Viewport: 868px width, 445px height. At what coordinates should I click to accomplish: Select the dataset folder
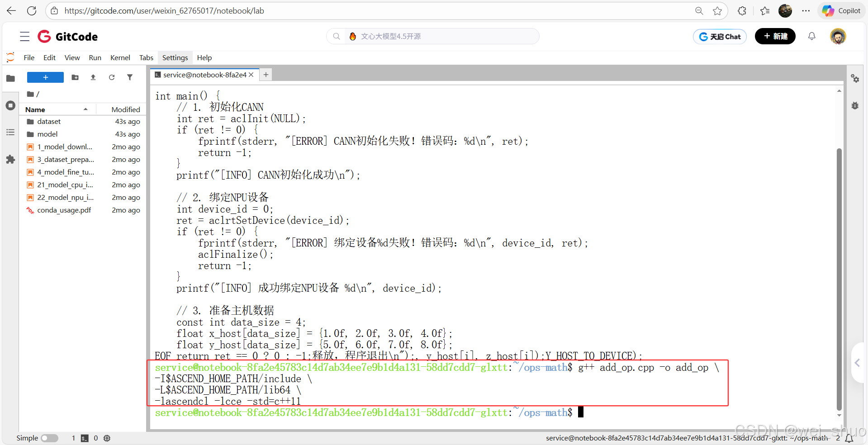coord(83,121)
